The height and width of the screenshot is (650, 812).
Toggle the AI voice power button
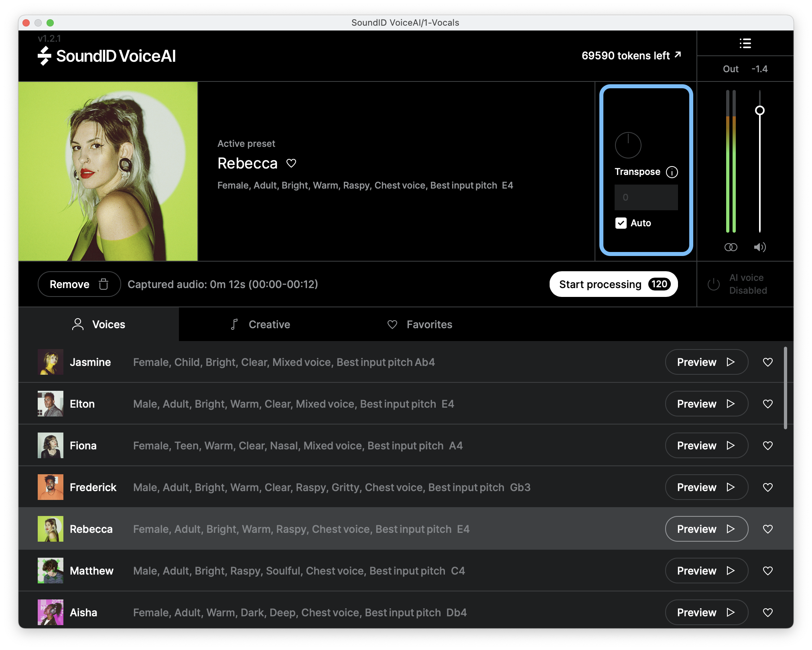714,284
